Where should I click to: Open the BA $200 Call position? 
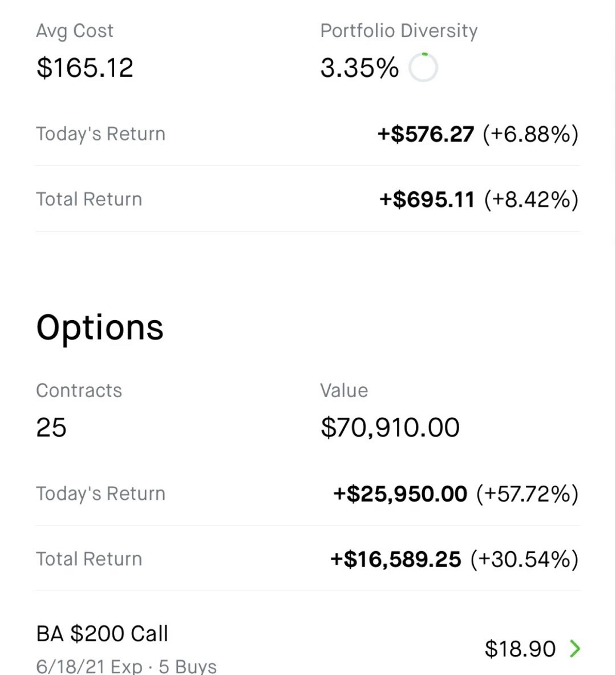click(102, 634)
